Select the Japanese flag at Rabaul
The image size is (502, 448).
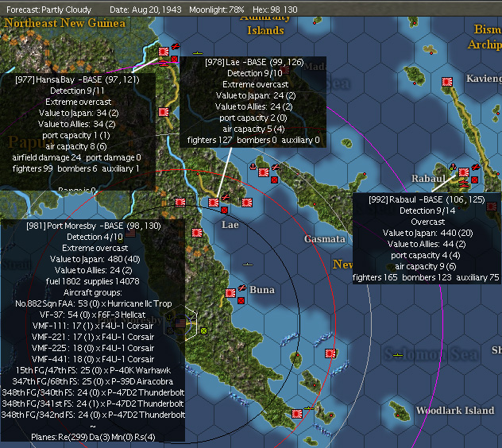464,172
